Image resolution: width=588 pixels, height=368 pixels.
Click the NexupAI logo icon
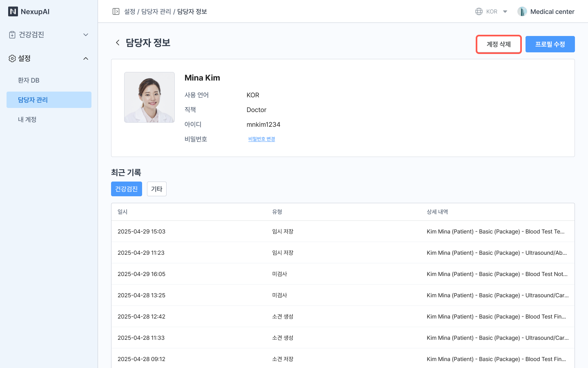(13, 11)
